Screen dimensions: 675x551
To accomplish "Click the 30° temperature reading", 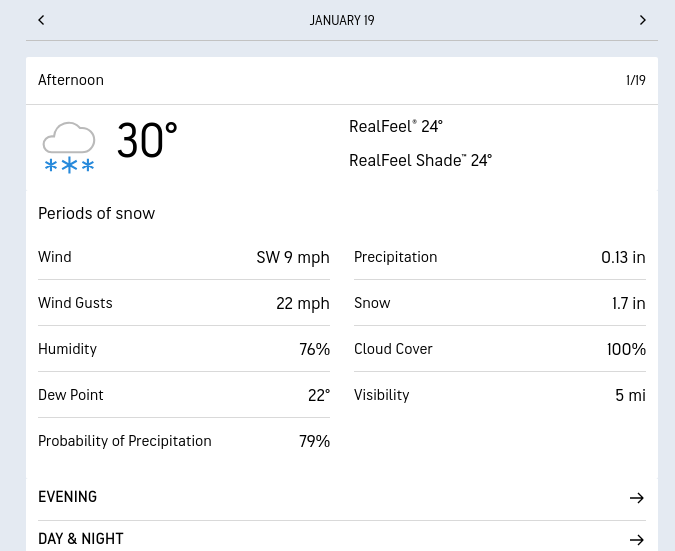I will coord(147,141).
